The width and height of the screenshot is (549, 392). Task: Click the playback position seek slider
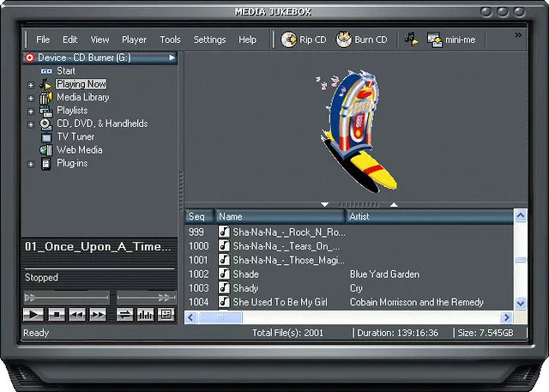tap(65, 297)
